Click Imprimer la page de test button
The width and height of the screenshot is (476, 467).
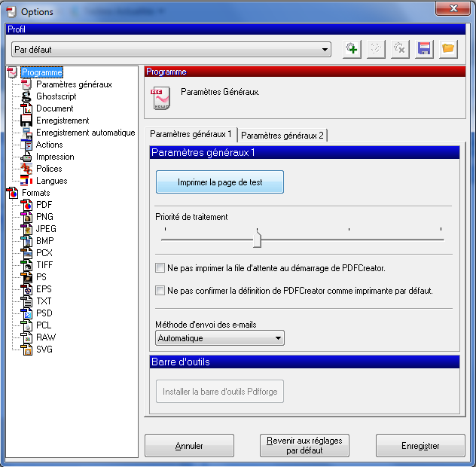click(220, 182)
